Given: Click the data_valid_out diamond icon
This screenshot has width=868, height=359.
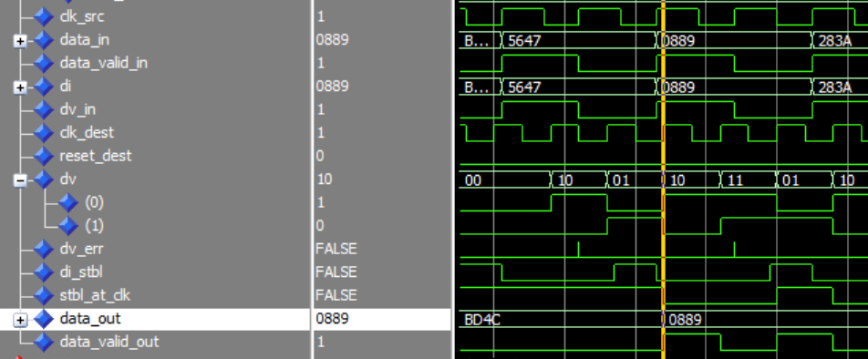Looking at the screenshot, I should (44, 343).
